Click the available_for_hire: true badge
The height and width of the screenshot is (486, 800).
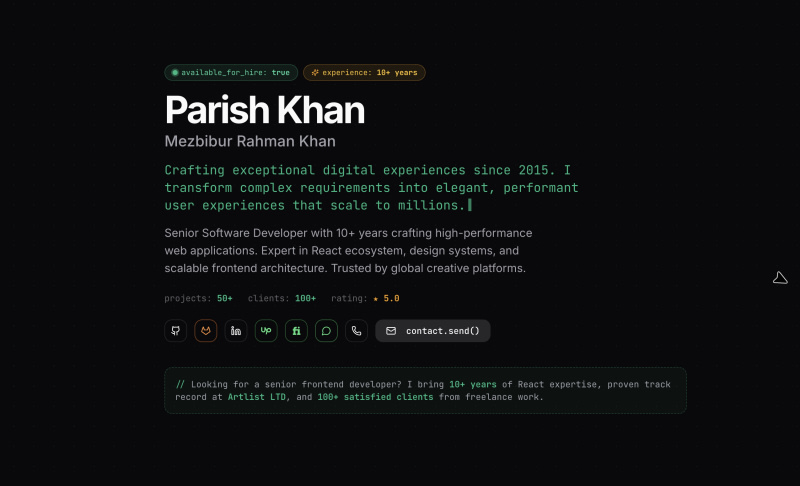(x=231, y=73)
